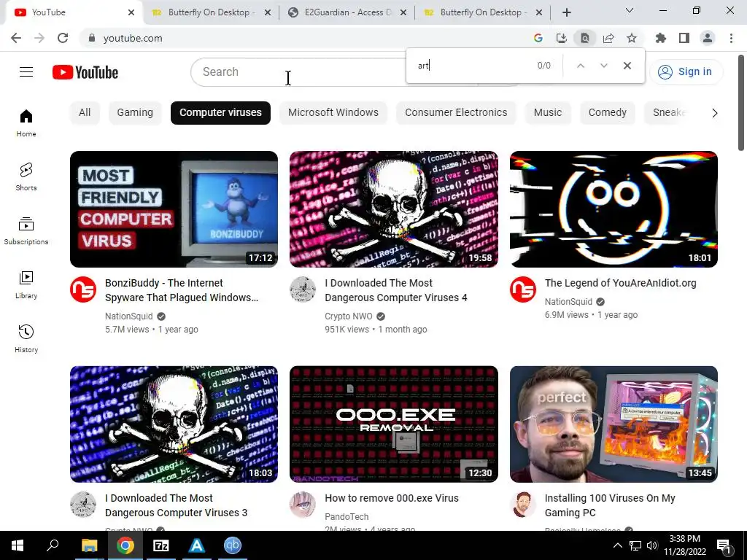Go back with browser back arrow
Image resolution: width=747 pixels, height=560 pixels.
(16, 38)
